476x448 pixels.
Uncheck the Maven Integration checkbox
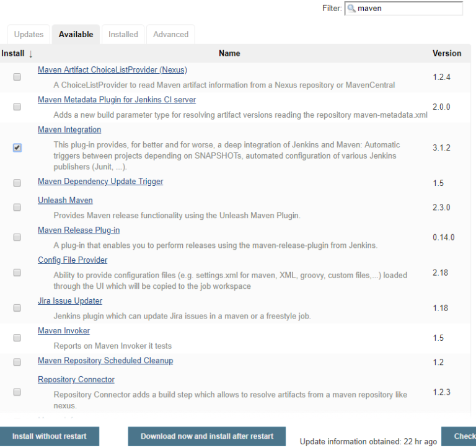tap(17, 148)
